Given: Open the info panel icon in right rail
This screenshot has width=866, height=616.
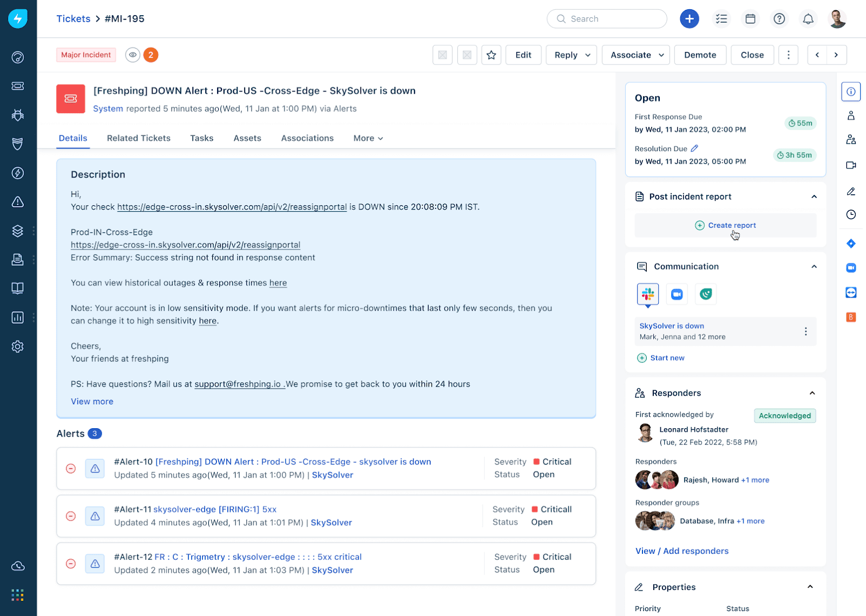Looking at the screenshot, I should point(851,91).
